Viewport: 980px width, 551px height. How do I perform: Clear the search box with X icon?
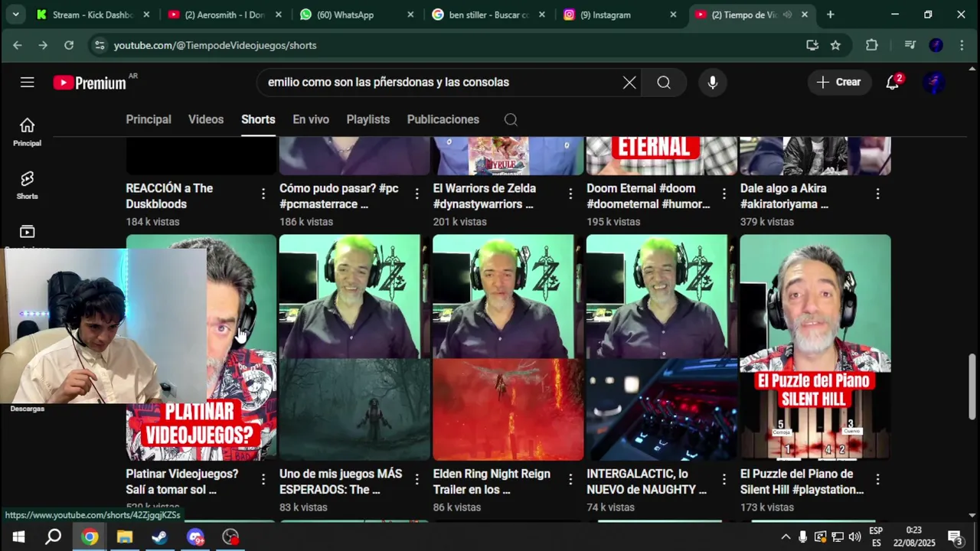pyautogui.click(x=629, y=82)
